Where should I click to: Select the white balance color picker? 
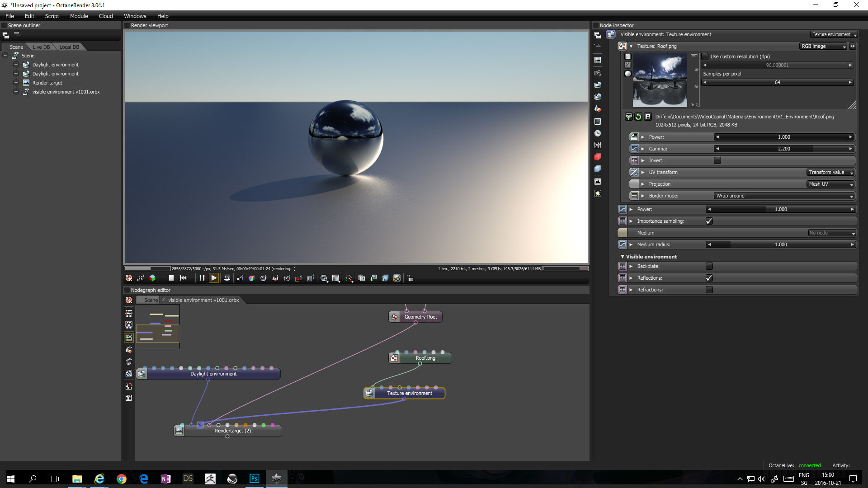[x=251, y=278]
